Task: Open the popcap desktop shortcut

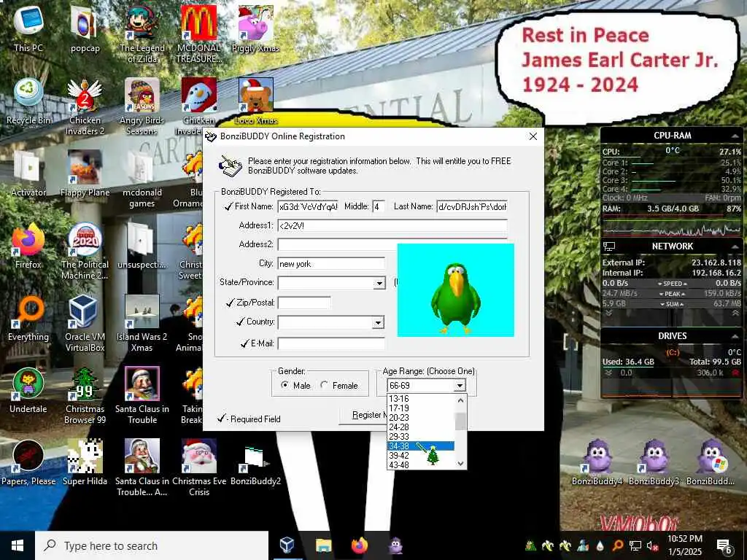Action: pyautogui.click(x=85, y=28)
